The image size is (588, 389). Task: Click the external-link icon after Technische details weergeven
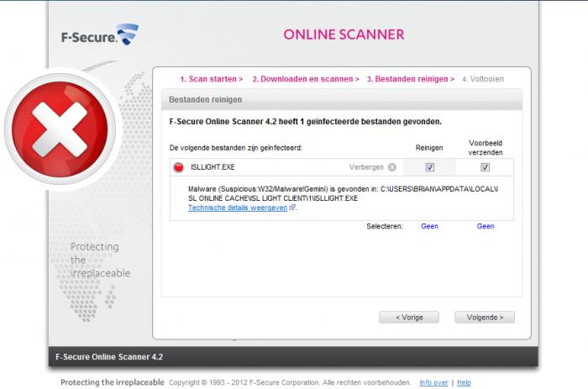click(x=292, y=207)
